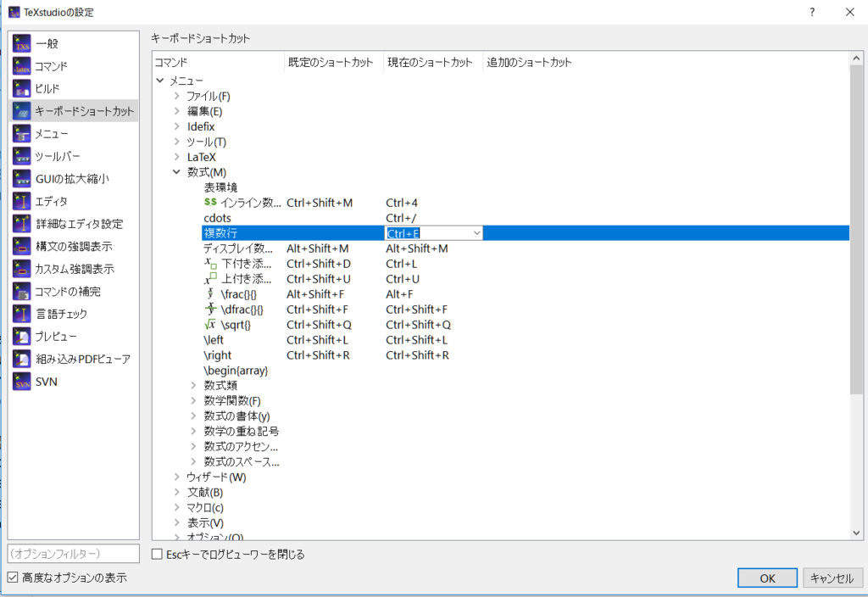Open the エディタ settings icon

pyautogui.click(x=21, y=201)
